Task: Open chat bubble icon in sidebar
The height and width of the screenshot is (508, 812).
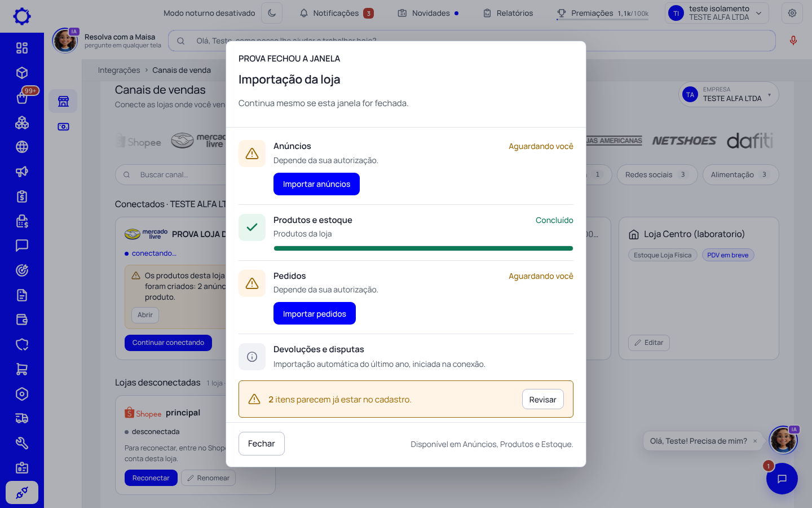Action: tap(22, 246)
